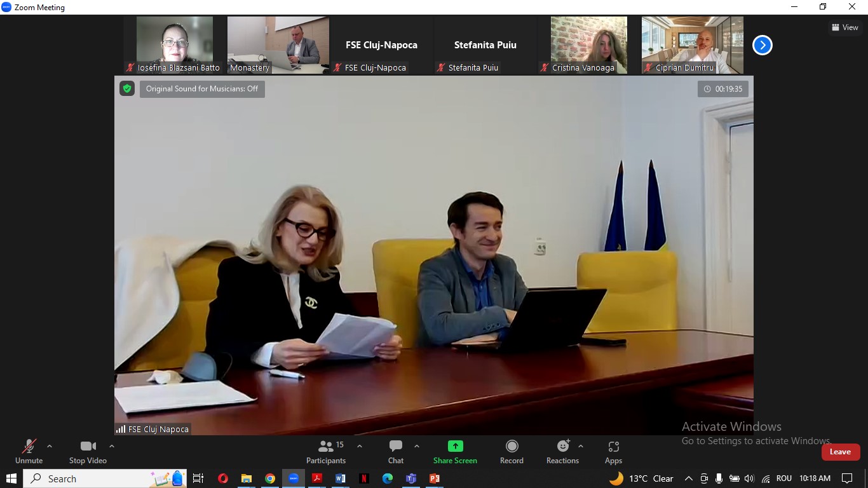Click the green Share Screen button
This screenshot has height=488, width=868.
tap(455, 452)
